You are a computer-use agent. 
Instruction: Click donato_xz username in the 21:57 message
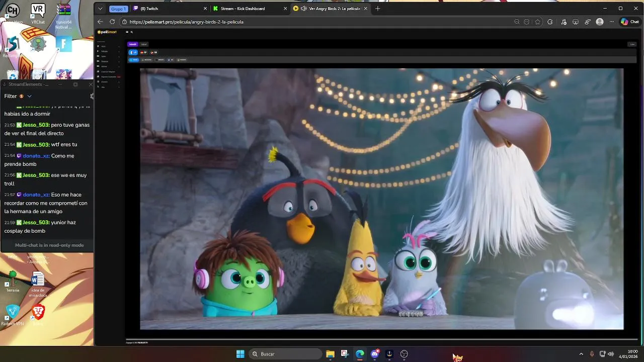coord(36,195)
